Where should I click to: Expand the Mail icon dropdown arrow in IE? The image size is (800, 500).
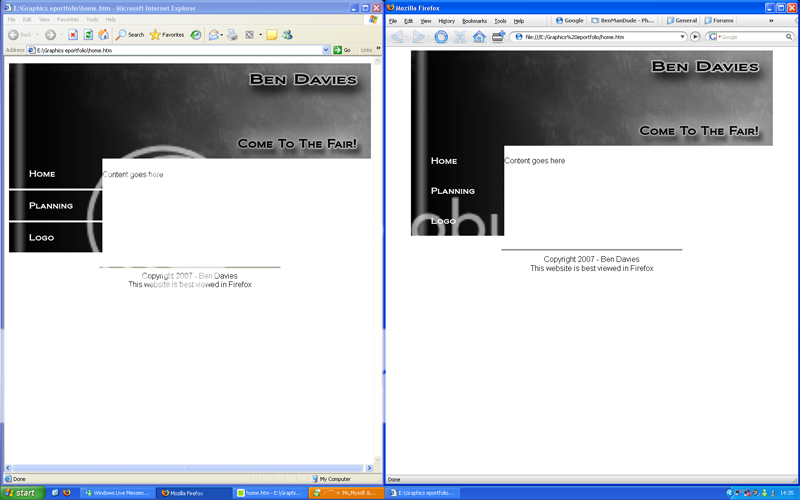221,35
